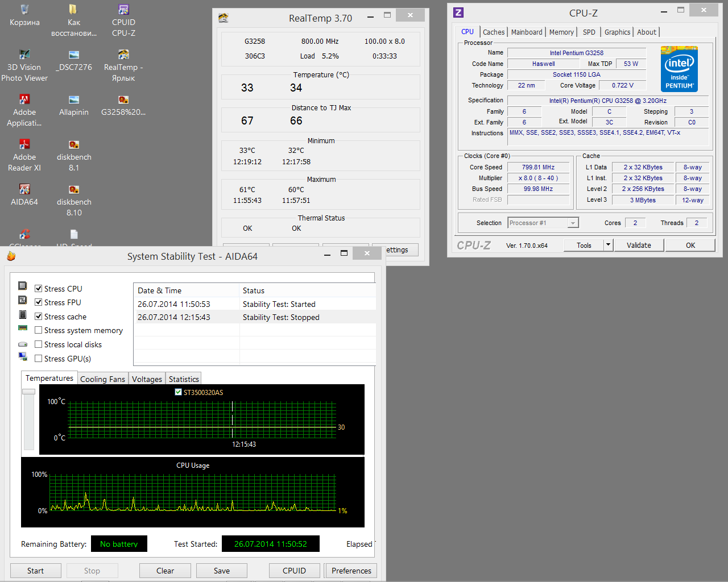The height and width of the screenshot is (582, 728).
Task: Click the Save button in AIDA64
Action: [x=222, y=571]
